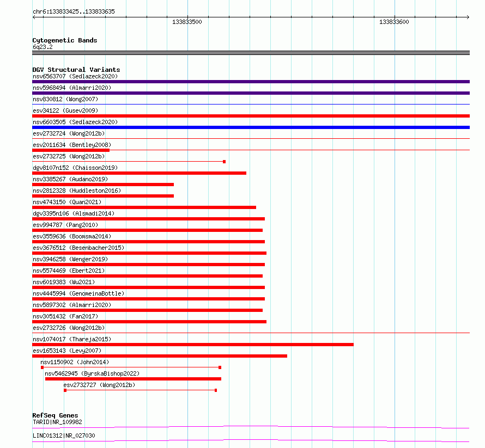This screenshot has height=448, width=485.
Task: Select esv994787 (Pang2010) label
Action: pyautogui.click(x=65, y=225)
